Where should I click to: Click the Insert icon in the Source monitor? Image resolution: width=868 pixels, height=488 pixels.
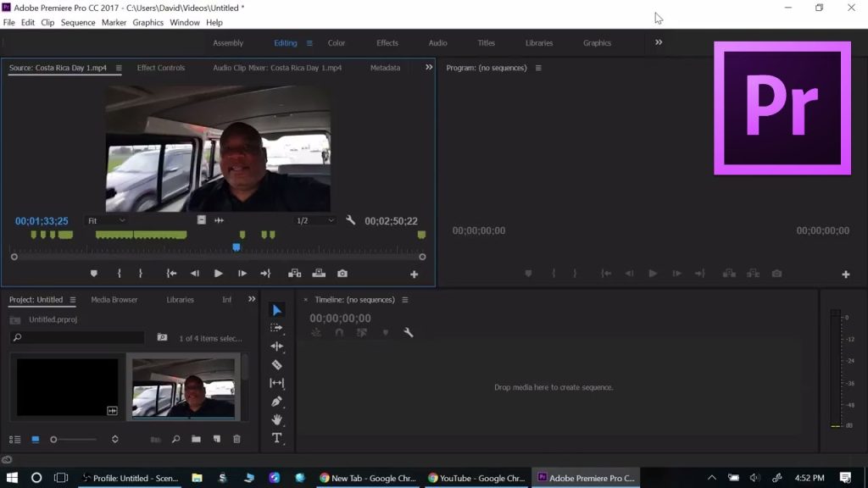(x=295, y=273)
